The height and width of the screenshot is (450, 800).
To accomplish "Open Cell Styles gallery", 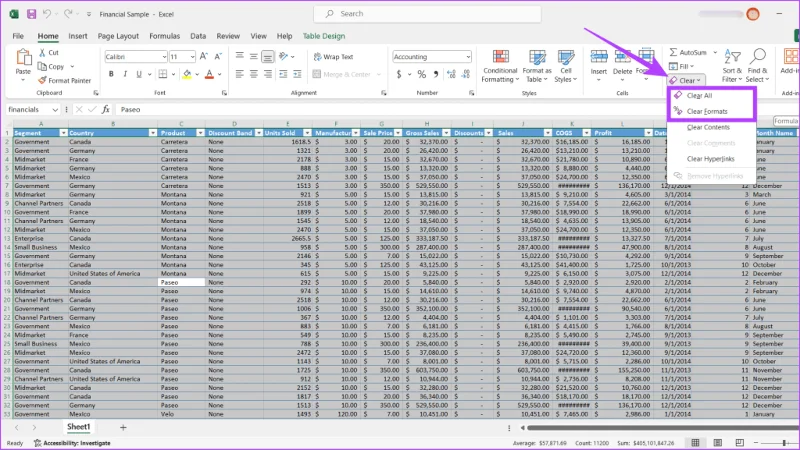I will pos(565,66).
